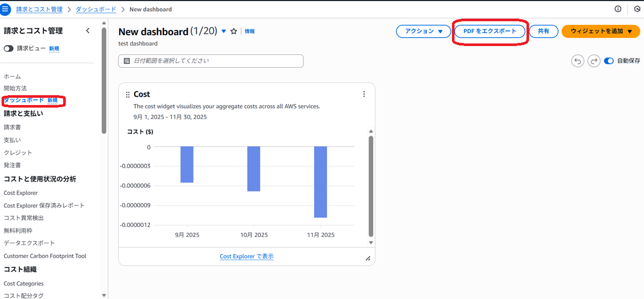Open 発注書 in the sidebar
Image resolution: width=644 pixels, height=299 pixels.
pyautogui.click(x=12, y=165)
